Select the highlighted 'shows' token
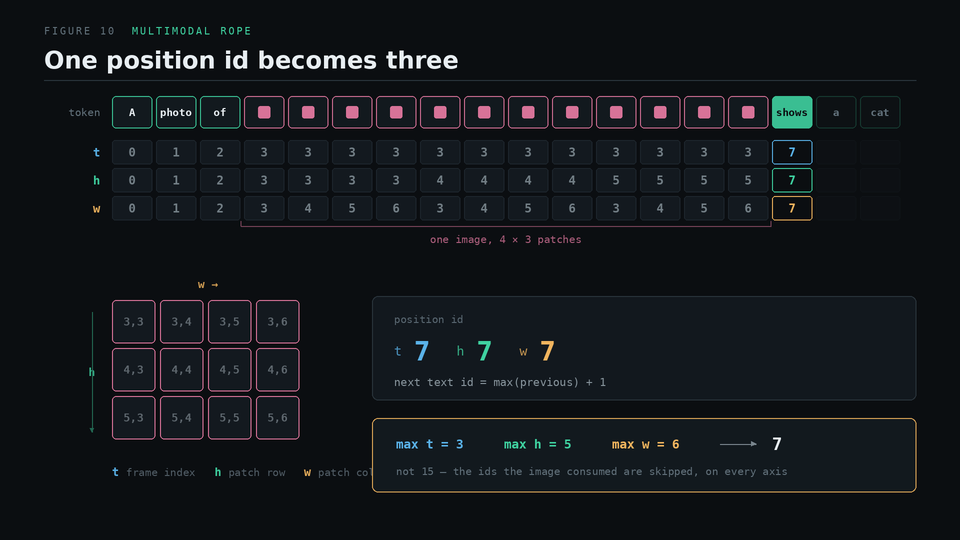This screenshot has width=960, height=540. coord(792,112)
